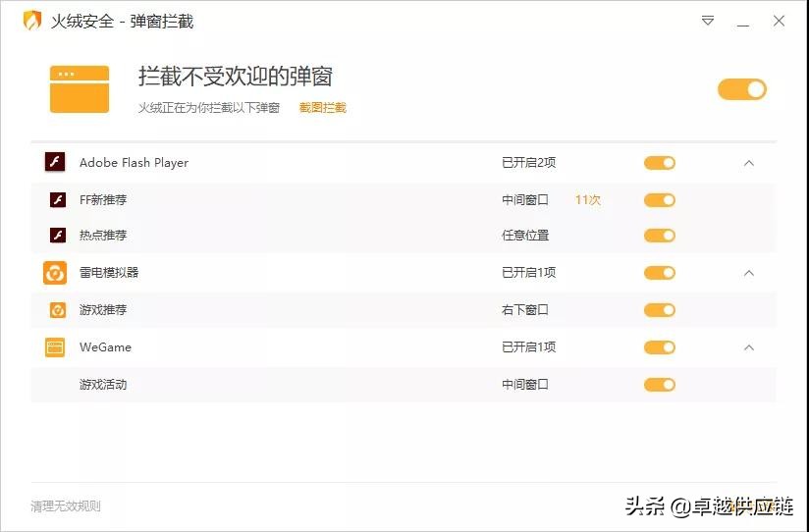Viewport: 809px width, 532px height.
Task: Select the 雷电模拟器 row label
Action: [109, 273]
